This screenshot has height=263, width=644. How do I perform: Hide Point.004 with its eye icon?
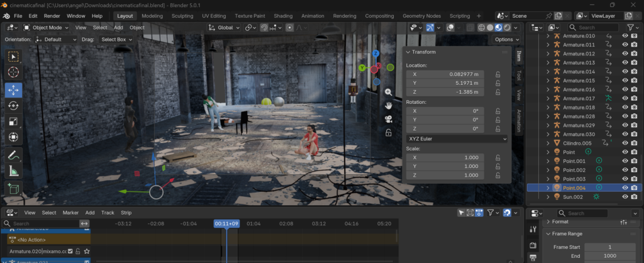click(625, 187)
